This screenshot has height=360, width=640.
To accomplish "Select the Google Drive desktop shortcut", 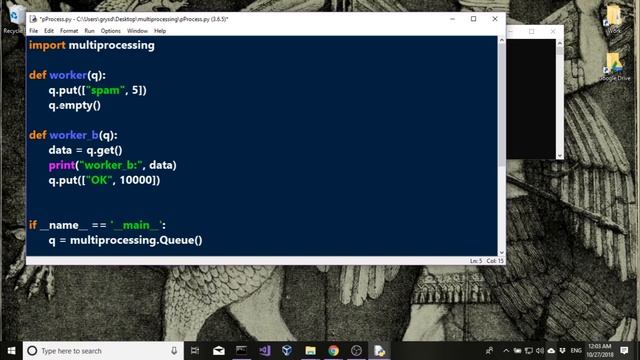I will (615, 67).
